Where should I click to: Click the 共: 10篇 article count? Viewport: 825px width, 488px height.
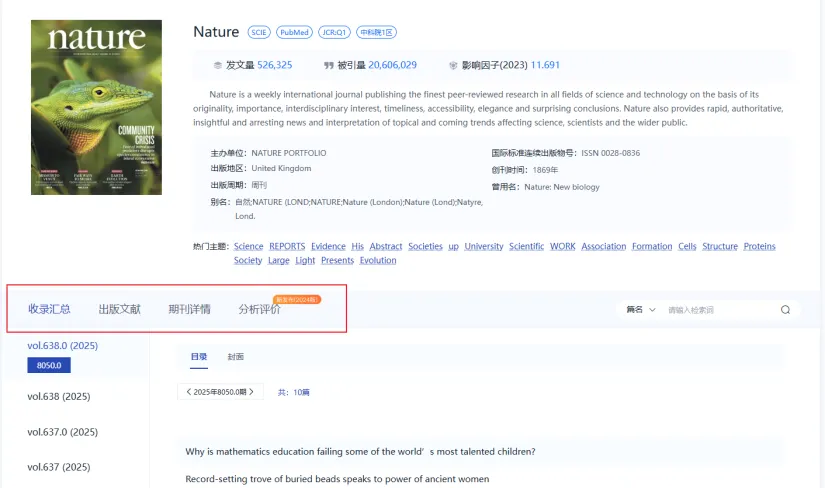point(294,392)
